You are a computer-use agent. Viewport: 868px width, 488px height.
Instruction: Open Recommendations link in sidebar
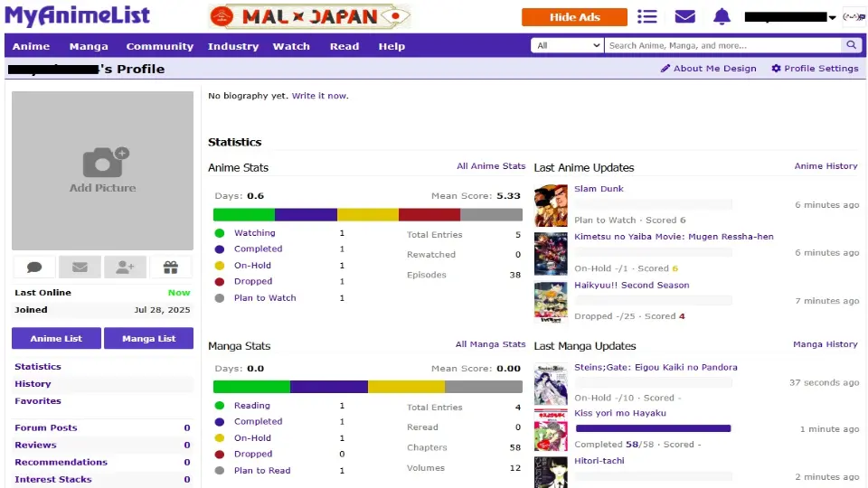[61, 462]
